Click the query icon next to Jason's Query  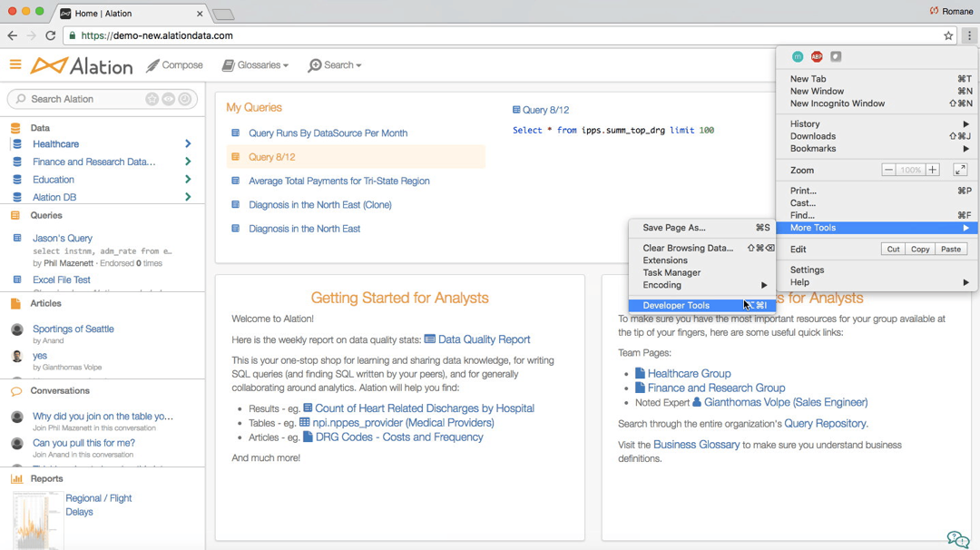(17, 238)
